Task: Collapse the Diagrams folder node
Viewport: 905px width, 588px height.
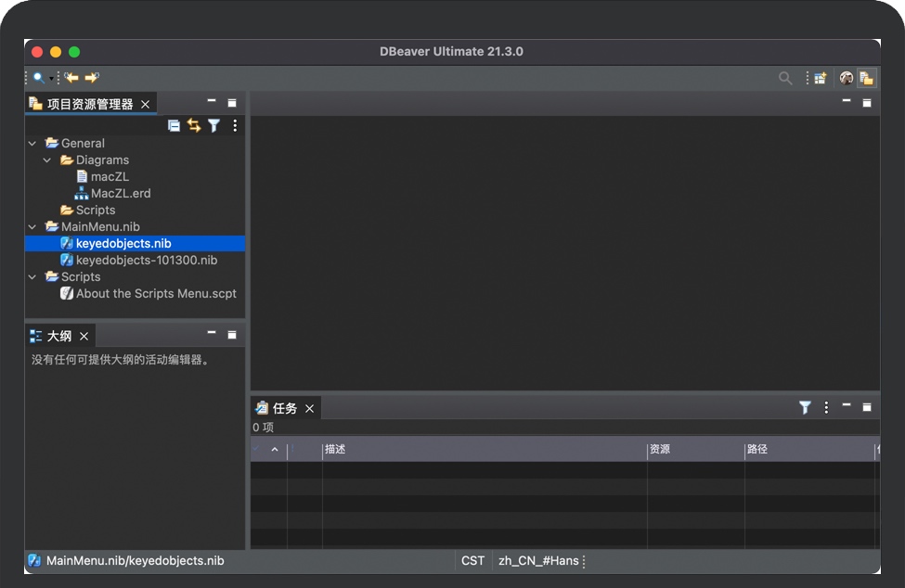Action: (x=48, y=160)
